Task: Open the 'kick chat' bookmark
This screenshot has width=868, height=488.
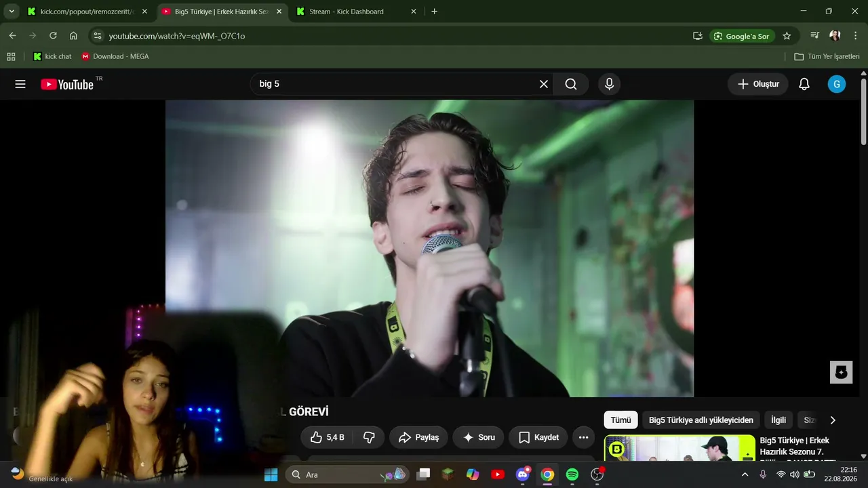Action: [x=52, y=56]
